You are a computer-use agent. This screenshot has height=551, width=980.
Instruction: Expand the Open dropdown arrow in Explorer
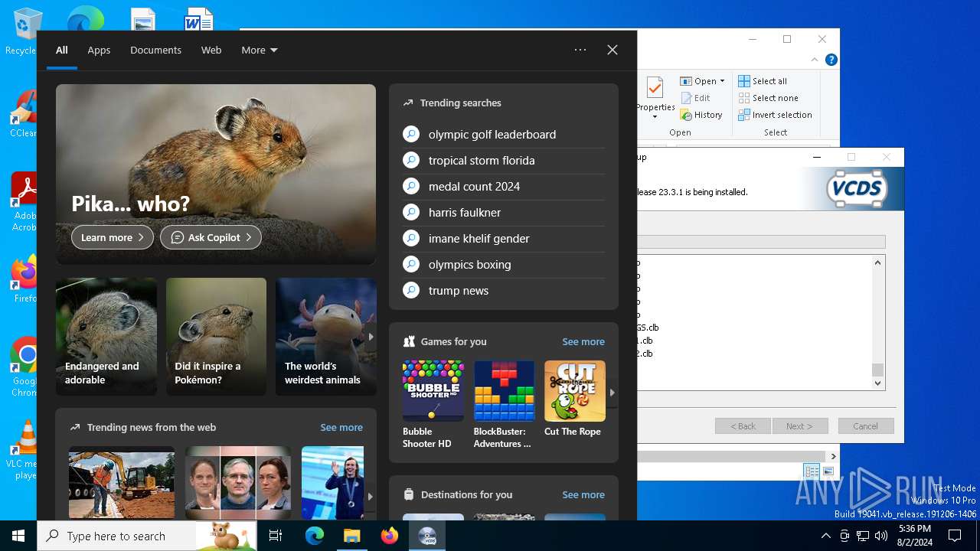pos(722,81)
